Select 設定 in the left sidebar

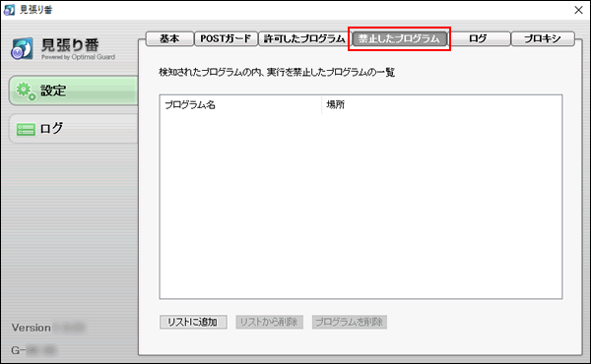click(74, 91)
